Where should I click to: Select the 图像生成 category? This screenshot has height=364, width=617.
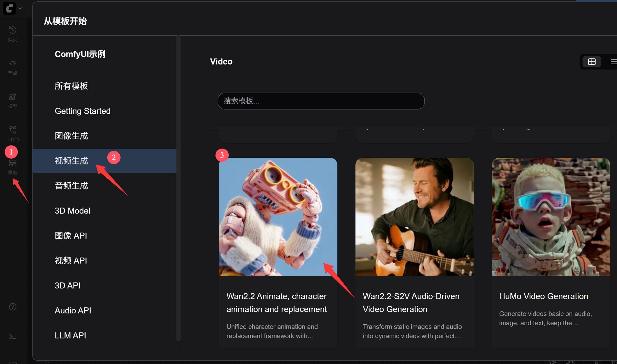click(71, 136)
